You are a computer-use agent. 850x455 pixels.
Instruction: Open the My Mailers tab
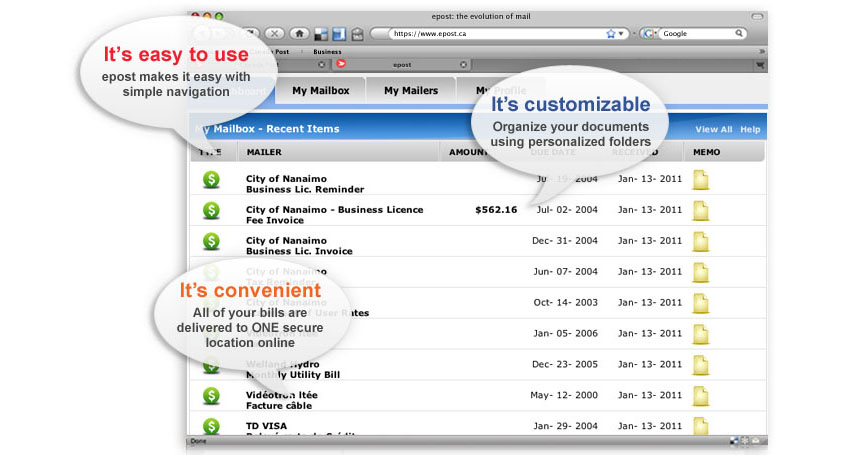pos(411,91)
